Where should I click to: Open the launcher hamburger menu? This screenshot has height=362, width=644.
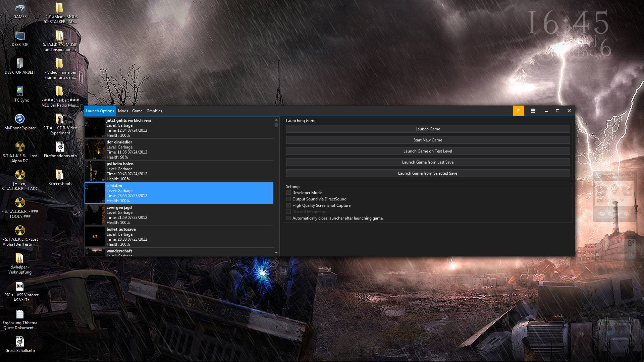pos(533,111)
